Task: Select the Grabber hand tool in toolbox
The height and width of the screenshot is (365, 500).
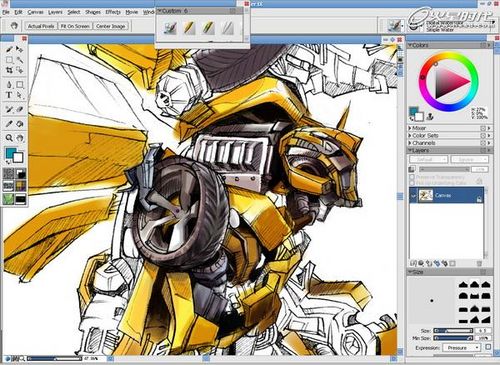Action: pos(20,138)
